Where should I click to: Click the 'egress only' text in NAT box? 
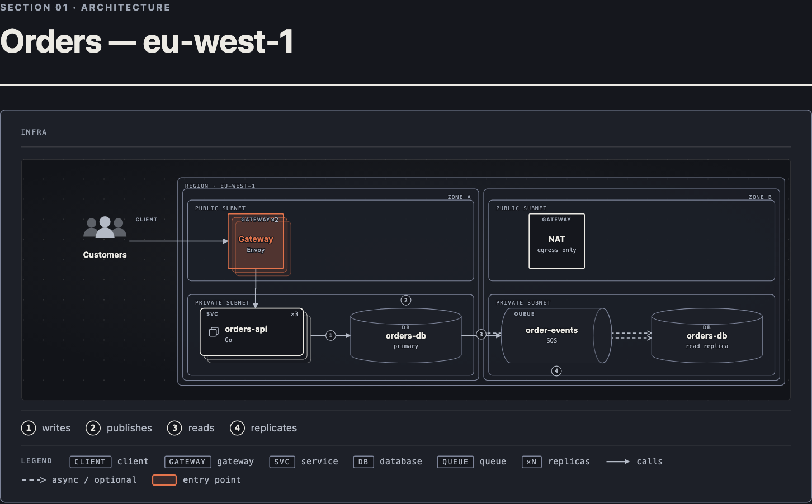(x=556, y=250)
